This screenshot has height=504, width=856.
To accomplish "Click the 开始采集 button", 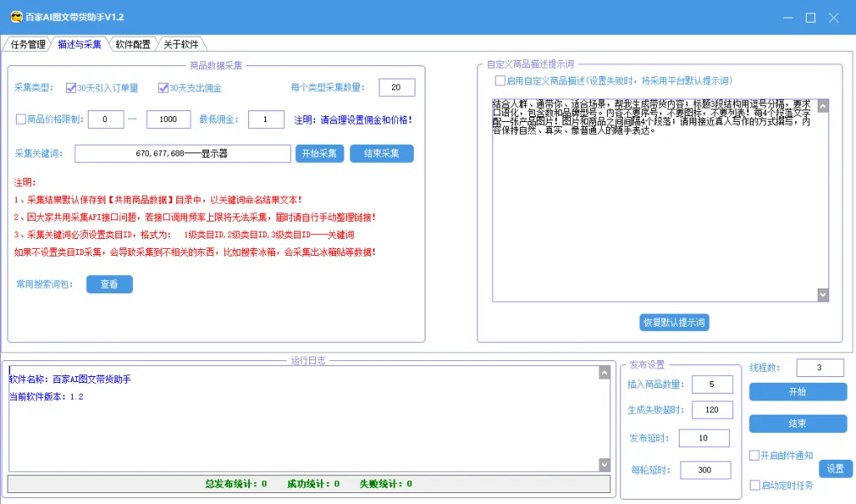I will (x=319, y=154).
